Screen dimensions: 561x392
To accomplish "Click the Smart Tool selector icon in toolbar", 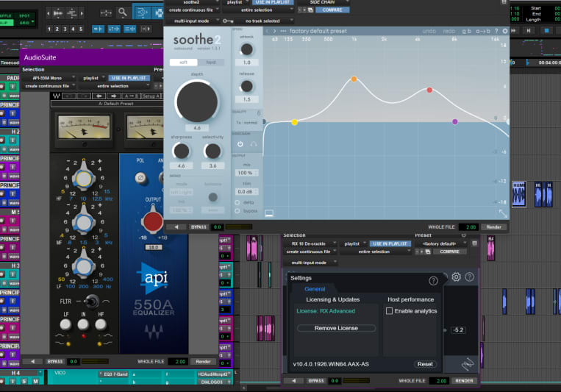I will (x=142, y=13).
